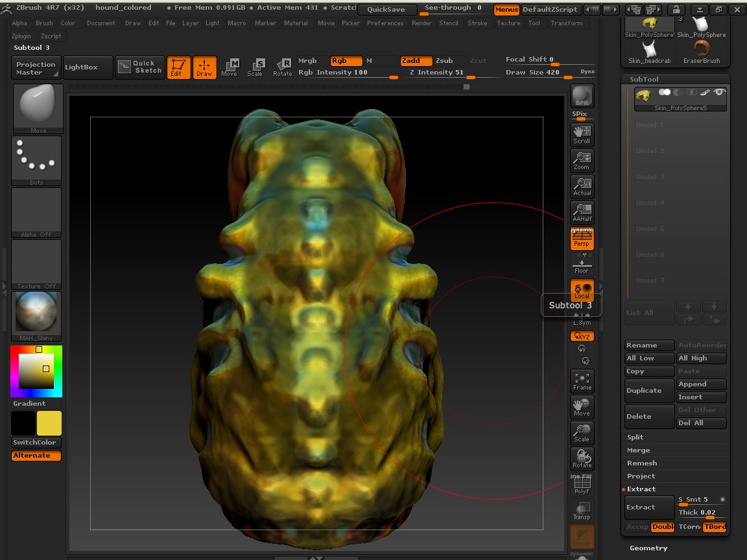Open the MAH_Shiny material picker

click(36, 316)
